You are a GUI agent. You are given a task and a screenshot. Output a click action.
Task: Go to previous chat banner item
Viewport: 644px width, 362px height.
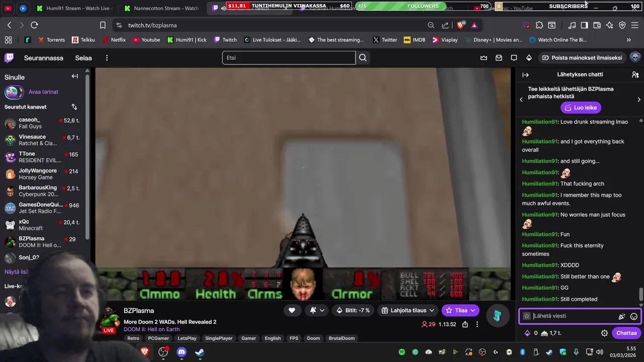tap(521, 100)
